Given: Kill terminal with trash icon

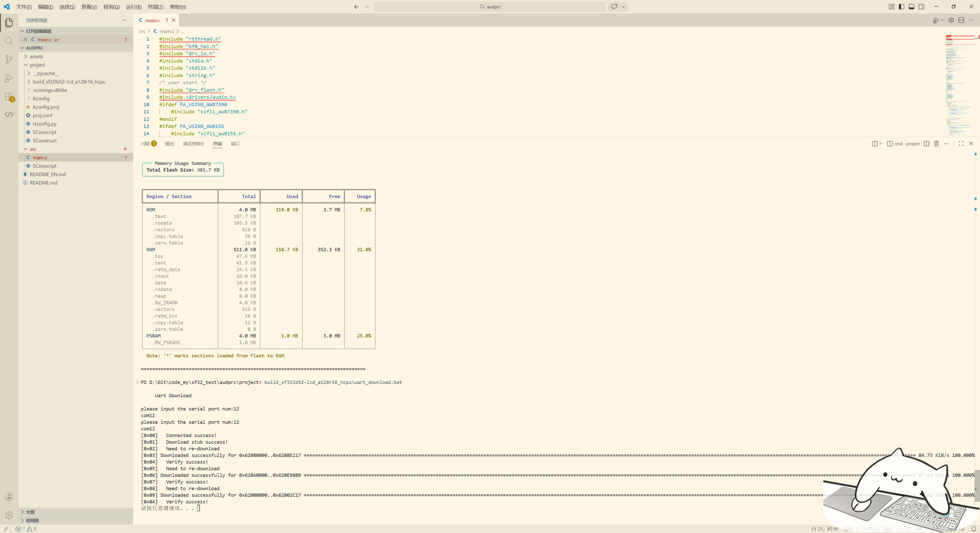Looking at the screenshot, I should tap(936, 144).
